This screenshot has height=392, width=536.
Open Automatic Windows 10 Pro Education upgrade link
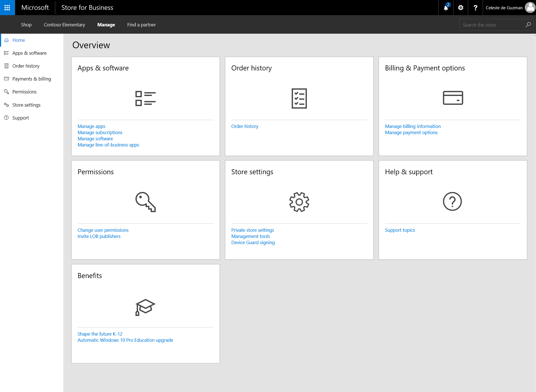(x=125, y=340)
